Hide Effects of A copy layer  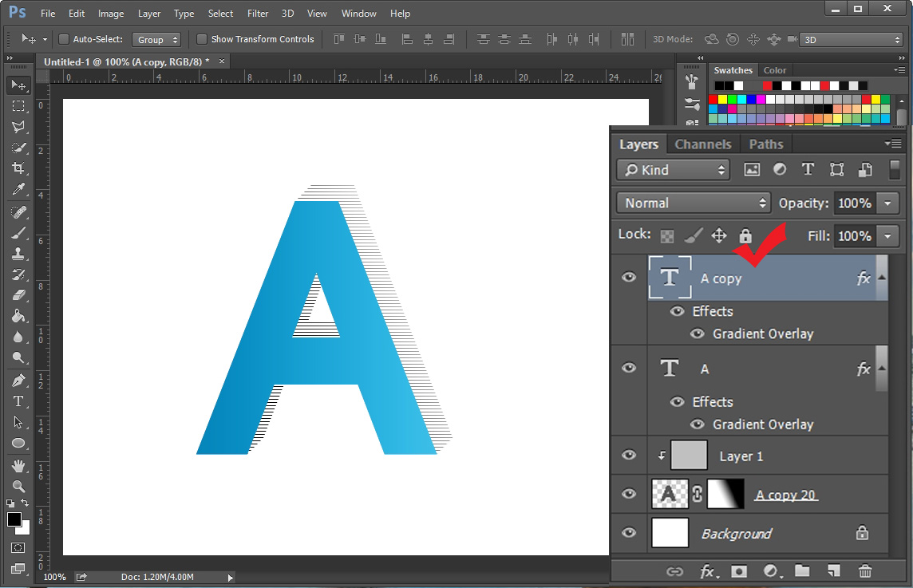click(x=677, y=311)
